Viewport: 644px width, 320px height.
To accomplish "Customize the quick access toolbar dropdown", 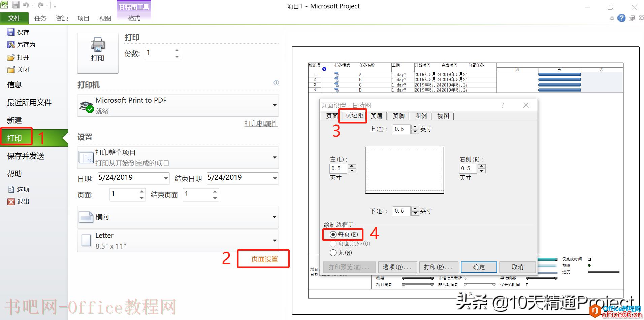I will (x=55, y=6).
